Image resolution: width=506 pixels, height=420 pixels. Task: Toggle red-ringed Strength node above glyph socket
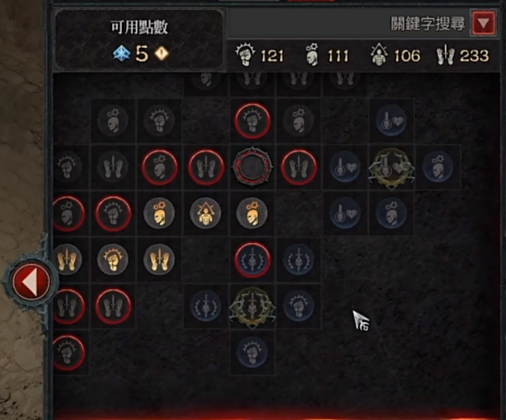pyautogui.click(x=252, y=120)
